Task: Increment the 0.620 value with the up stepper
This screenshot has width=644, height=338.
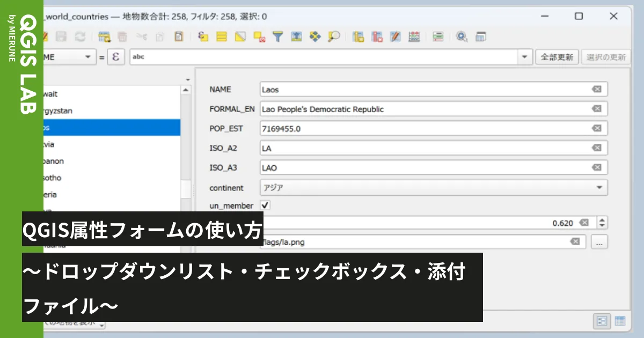Action: (x=602, y=219)
